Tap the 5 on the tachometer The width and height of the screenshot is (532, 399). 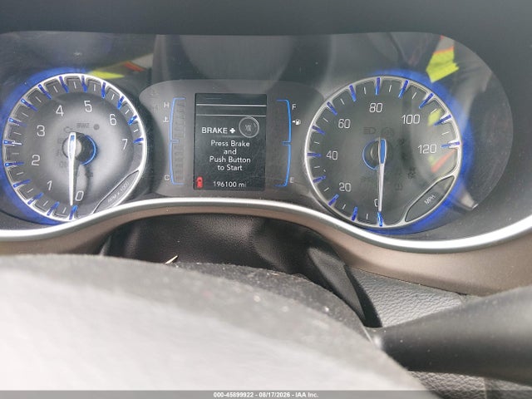point(88,106)
